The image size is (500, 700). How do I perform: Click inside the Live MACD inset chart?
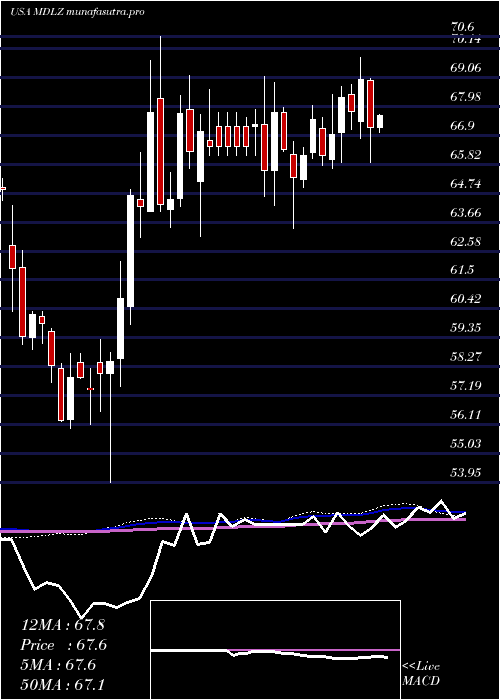tap(275, 650)
